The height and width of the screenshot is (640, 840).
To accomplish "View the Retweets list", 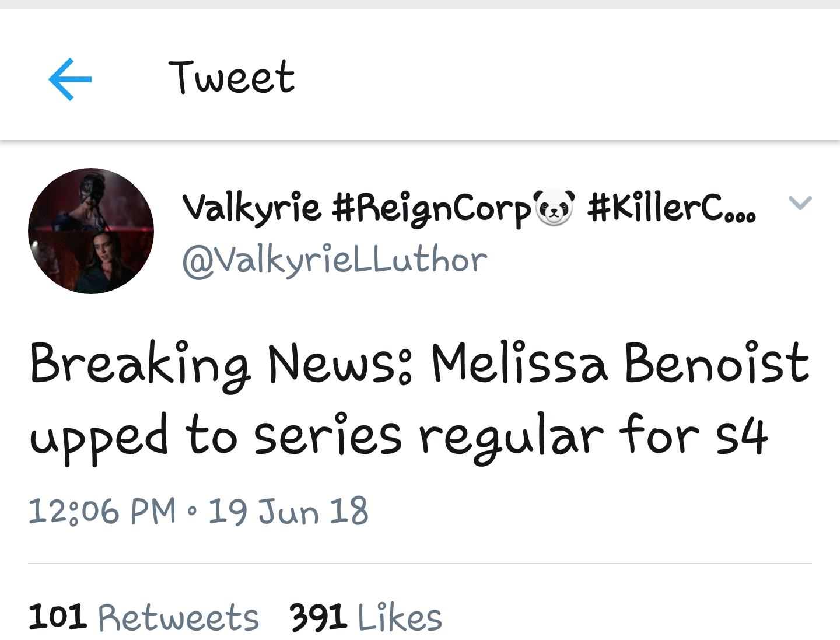I will [178, 618].
